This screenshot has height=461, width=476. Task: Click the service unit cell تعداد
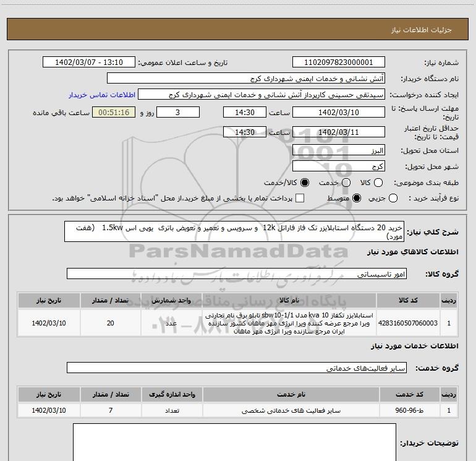tap(172, 410)
